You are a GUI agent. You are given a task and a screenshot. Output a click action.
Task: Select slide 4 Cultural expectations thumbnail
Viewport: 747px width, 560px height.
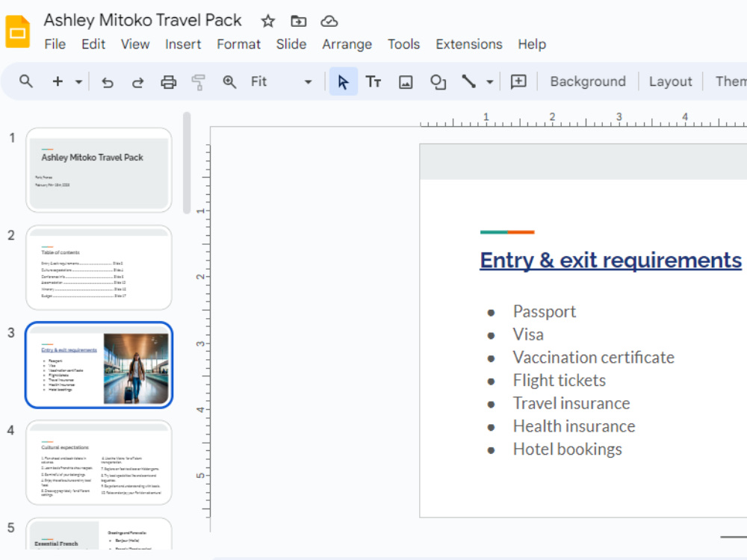coord(99,463)
